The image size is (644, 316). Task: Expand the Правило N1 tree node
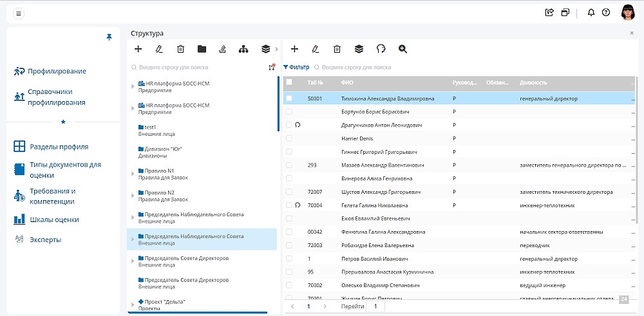[133, 174]
